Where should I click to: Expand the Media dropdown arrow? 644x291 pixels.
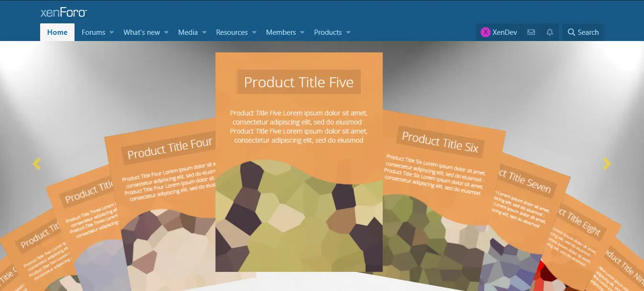pyautogui.click(x=204, y=32)
